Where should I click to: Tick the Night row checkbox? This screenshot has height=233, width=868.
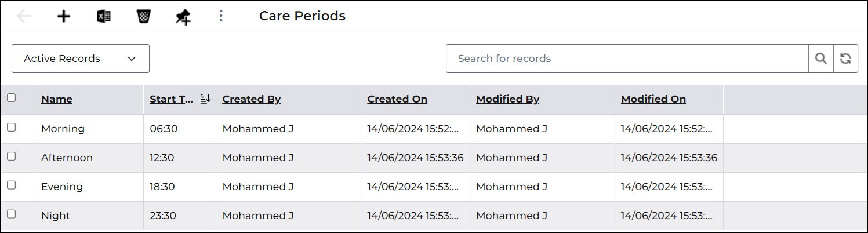[x=11, y=214]
